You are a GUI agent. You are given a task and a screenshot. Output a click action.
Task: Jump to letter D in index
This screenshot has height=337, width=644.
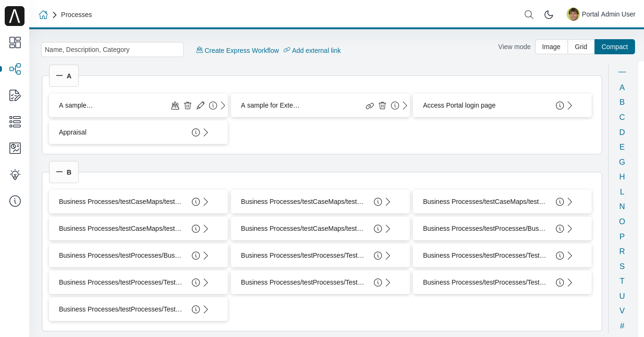[622, 132]
